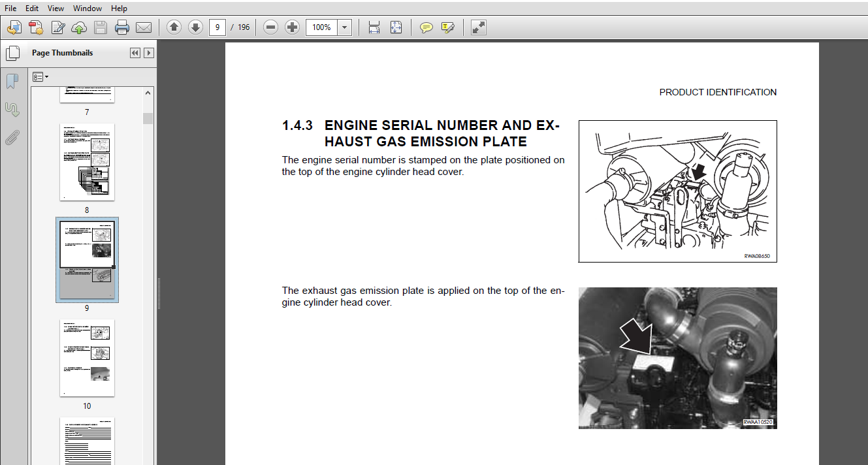
Task: Add a sticky note comment
Action: [426, 27]
